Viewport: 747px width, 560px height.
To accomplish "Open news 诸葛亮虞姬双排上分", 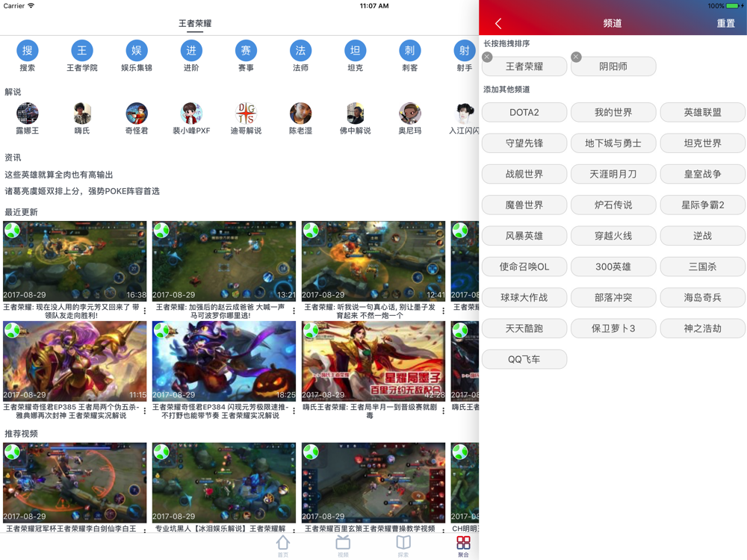I will click(x=82, y=191).
